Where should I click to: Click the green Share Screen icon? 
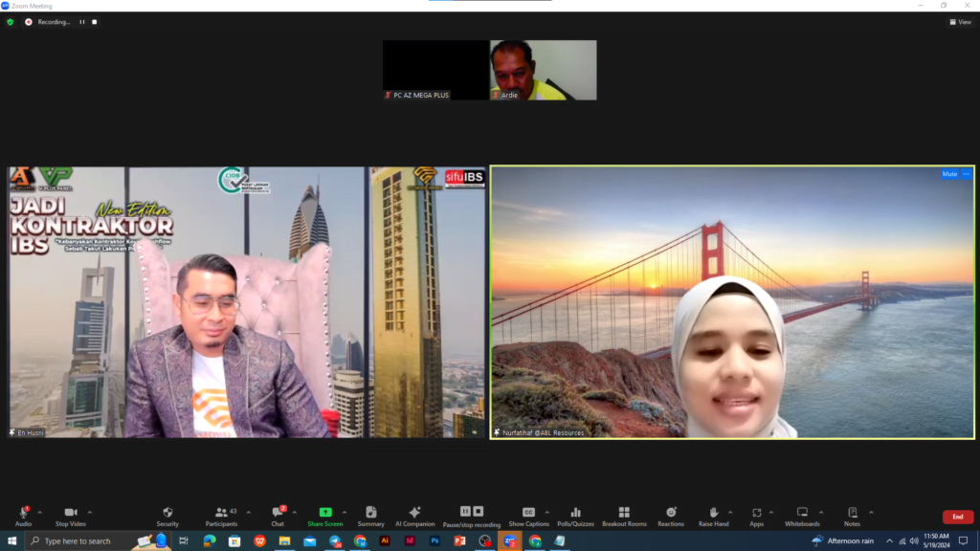(324, 513)
